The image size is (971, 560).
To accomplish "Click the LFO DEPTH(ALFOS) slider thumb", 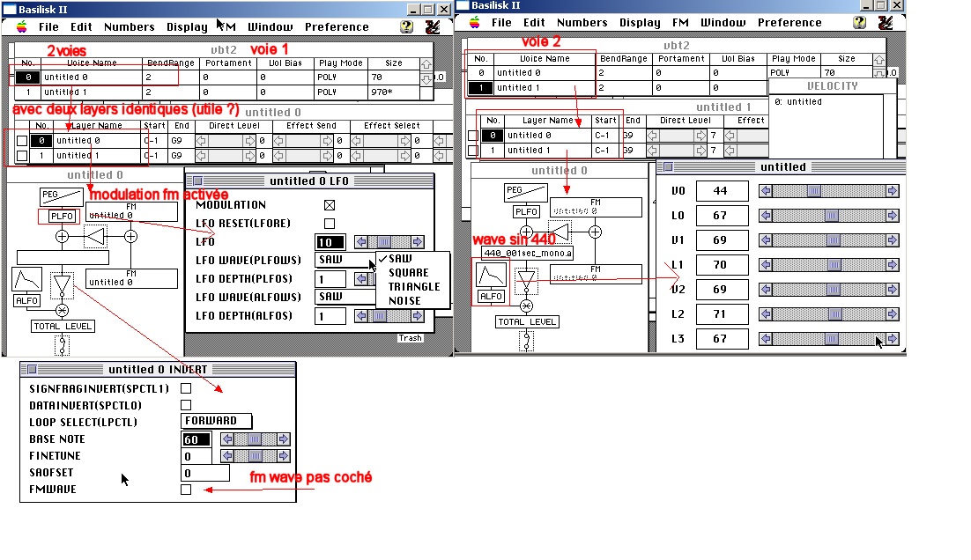I will pos(380,316).
